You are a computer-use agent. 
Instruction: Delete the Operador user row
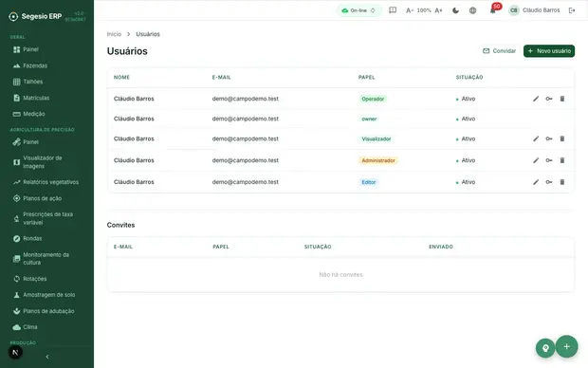[562, 99]
